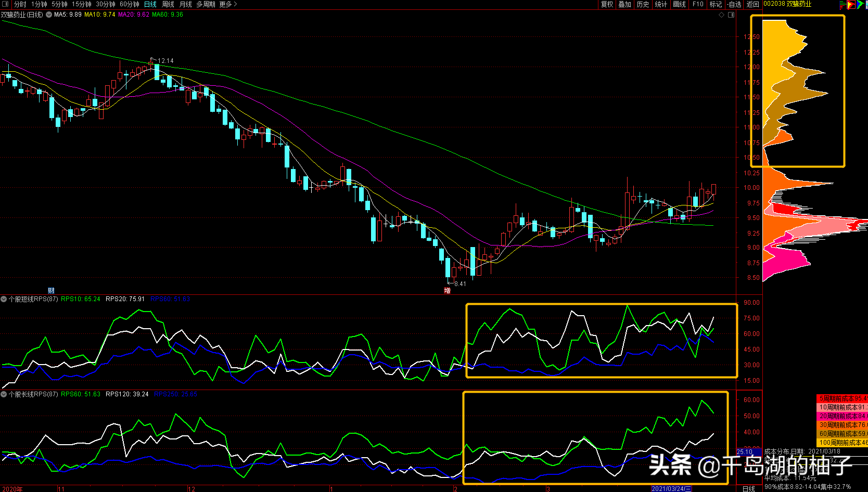Click the red-boxed yellow flag chip distribution icon
Image resolution: width=868 pixels, height=492 pixels.
(851, 5)
